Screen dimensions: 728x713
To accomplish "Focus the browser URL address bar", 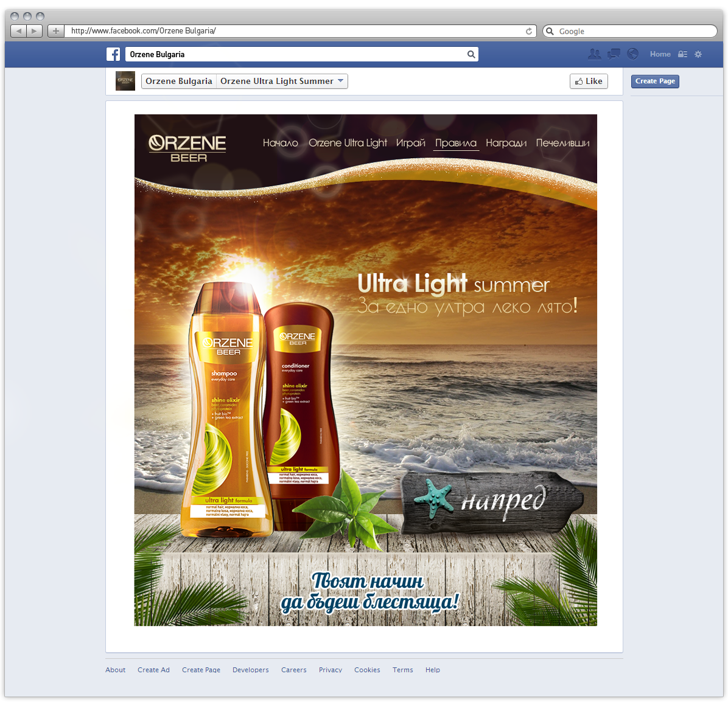I will coord(300,31).
